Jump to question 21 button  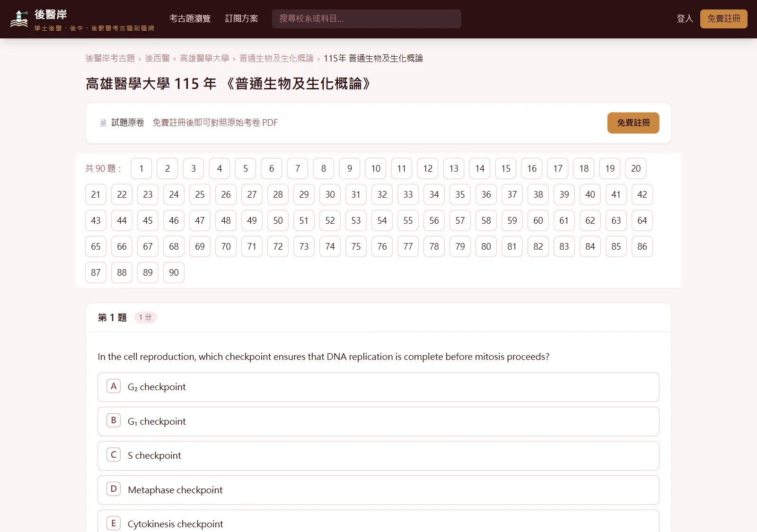click(96, 194)
